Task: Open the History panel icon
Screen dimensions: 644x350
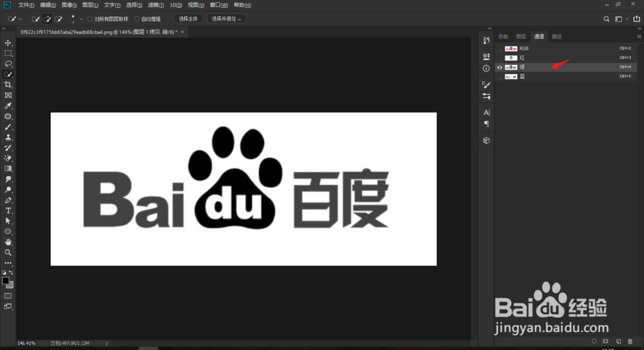Action: tap(486, 41)
